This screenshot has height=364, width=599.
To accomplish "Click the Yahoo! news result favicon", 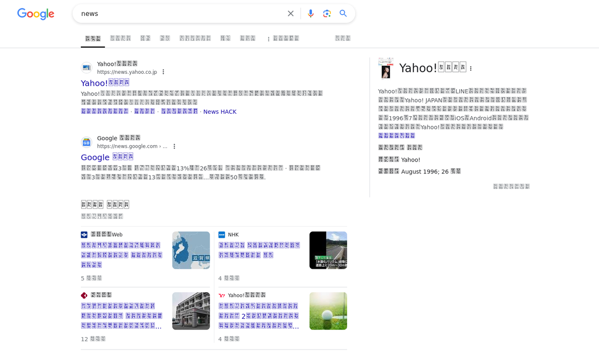I will pyautogui.click(x=86, y=68).
